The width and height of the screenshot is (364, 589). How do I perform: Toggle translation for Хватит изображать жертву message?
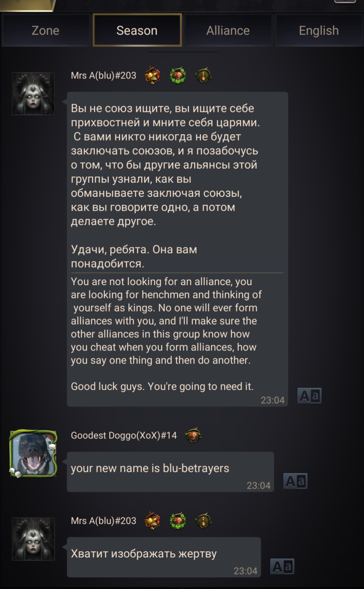click(x=282, y=566)
